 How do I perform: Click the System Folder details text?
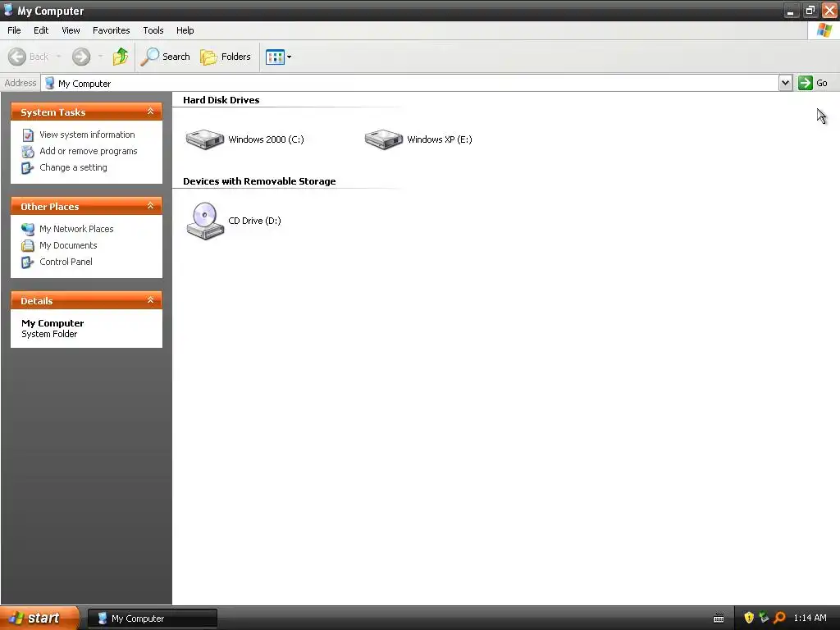point(49,334)
